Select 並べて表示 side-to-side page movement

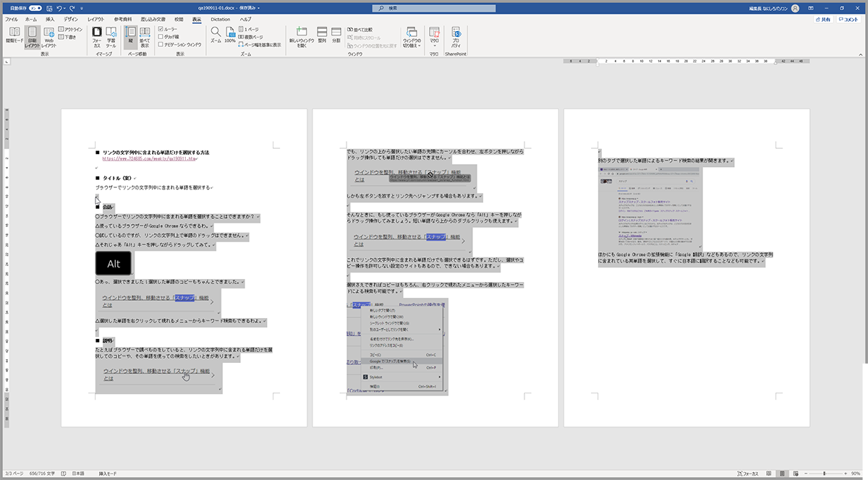(145, 37)
